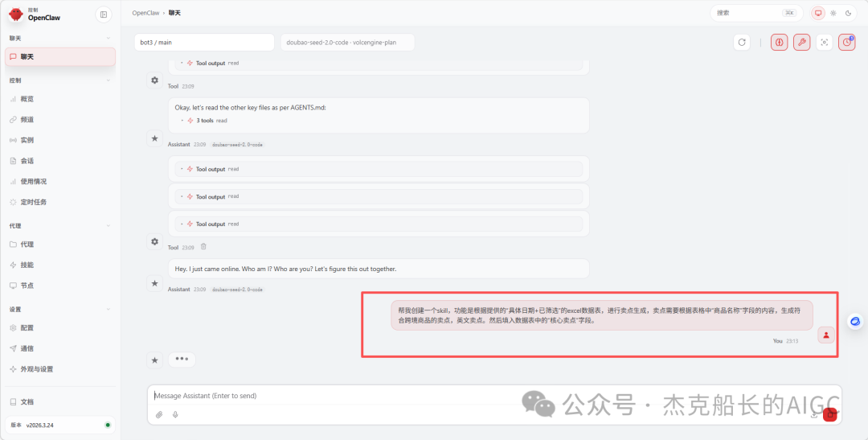The width and height of the screenshot is (868, 440).
Task: Collapse the 设置 section chevron
Action: coord(108,309)
